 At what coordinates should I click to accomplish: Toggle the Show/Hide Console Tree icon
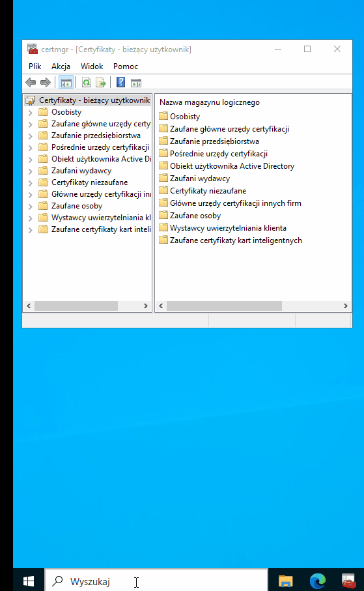point(66,82)
